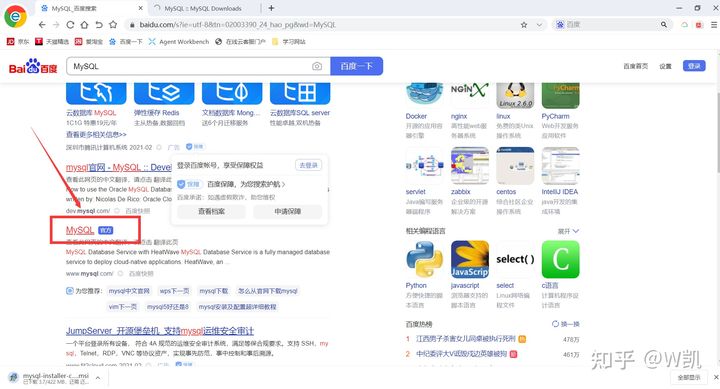This screenshot has height=389, width=720.
Task: Click the browser forward arrow
Action: [x=56, y=25]
